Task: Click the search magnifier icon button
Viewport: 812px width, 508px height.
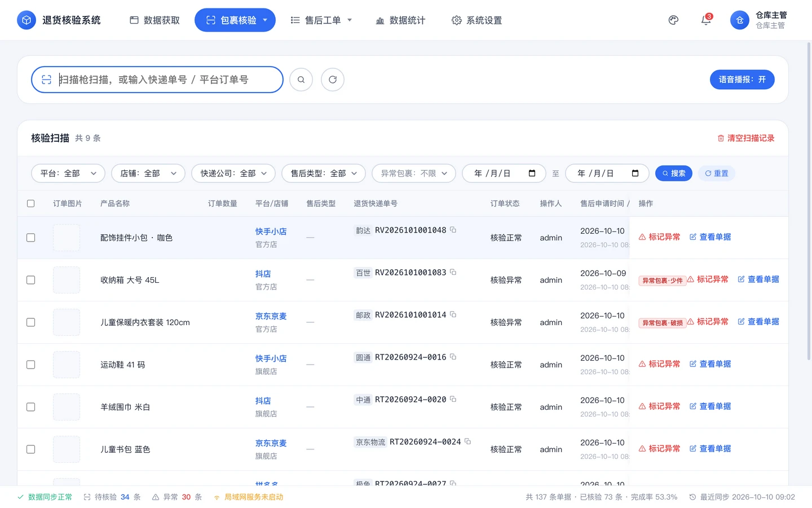Action: click(301, 80)
